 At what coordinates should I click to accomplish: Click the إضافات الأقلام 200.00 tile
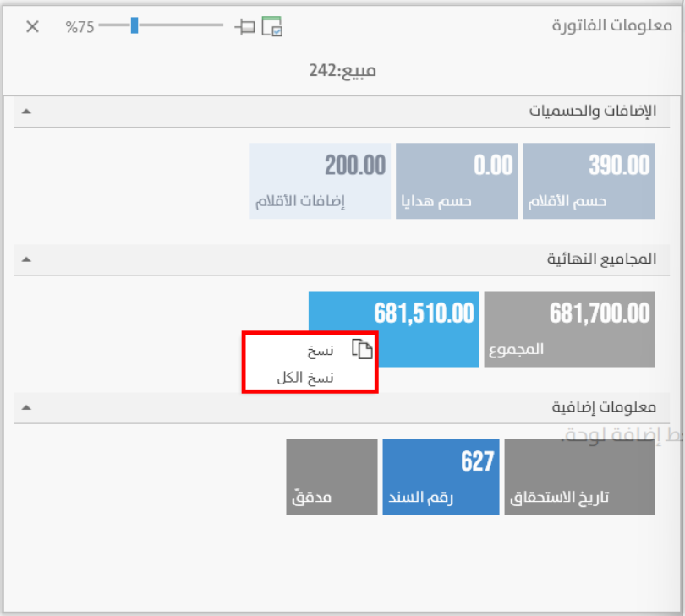pyautogui.click(x=320, y=181)
